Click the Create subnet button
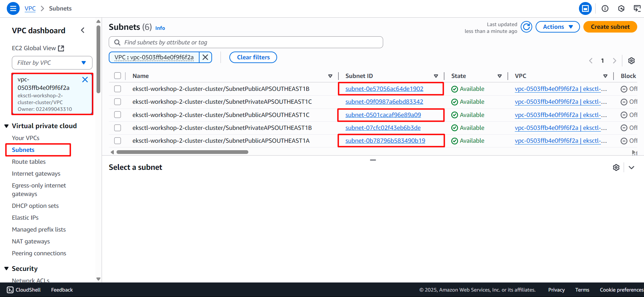 [610, 27]
